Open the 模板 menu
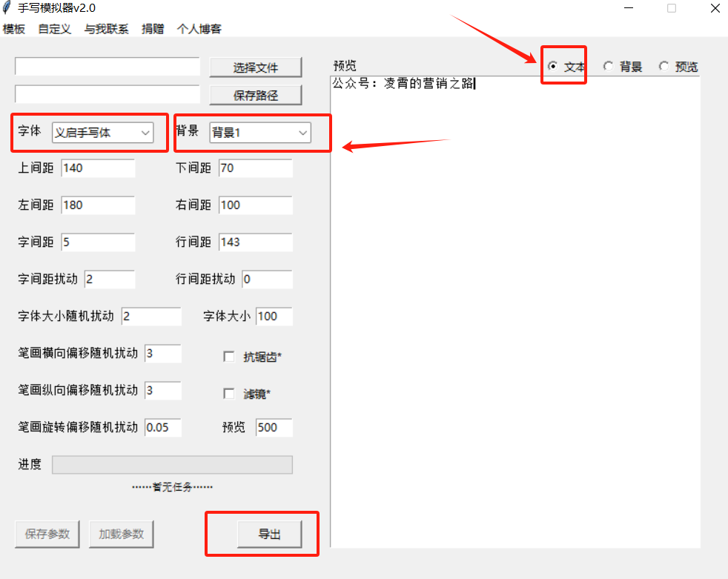Image resolution: width=728 pixels, height=579 pixels. click(14, 30)
